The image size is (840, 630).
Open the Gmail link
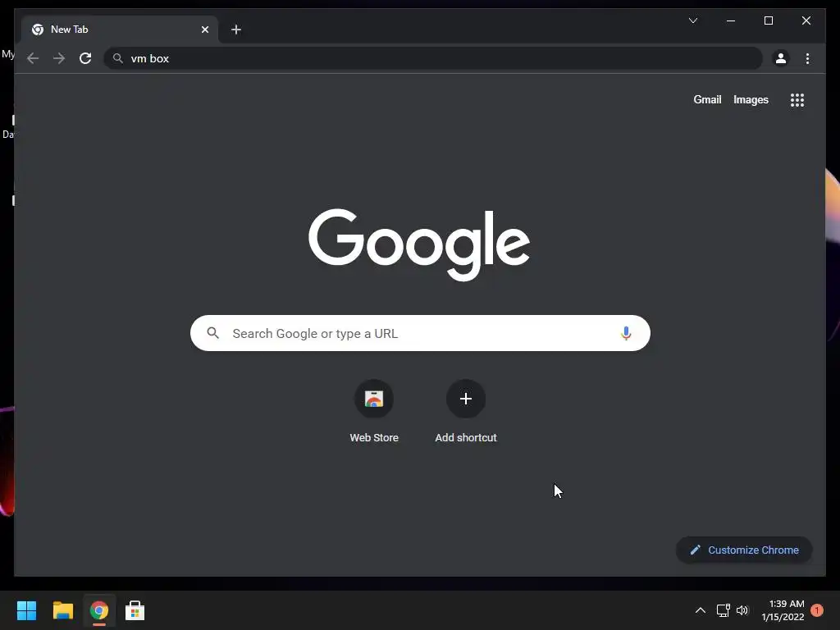coord(707,100)
